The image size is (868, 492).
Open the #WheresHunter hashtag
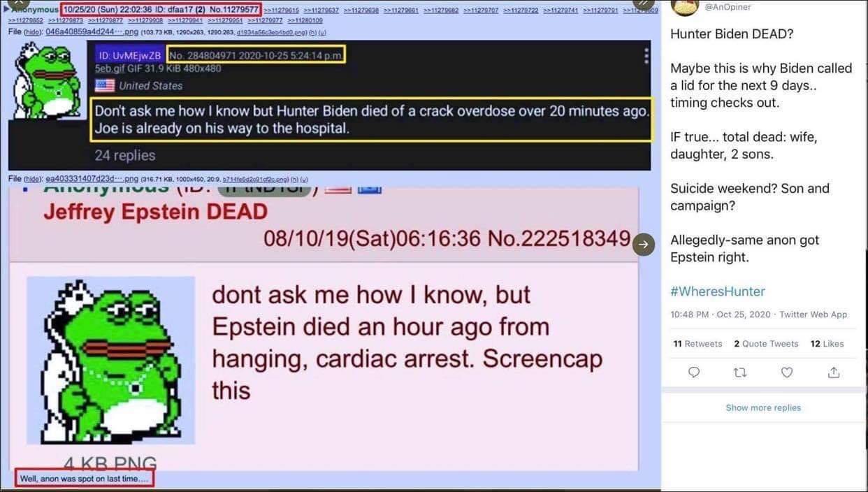[x=718, y=291]
